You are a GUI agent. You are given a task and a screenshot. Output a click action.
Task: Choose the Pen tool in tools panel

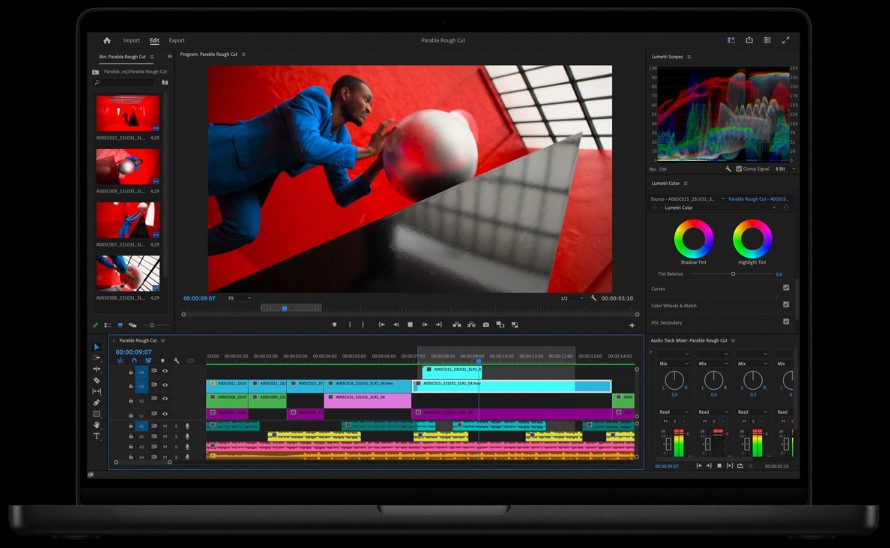click(x=97, y=402)
